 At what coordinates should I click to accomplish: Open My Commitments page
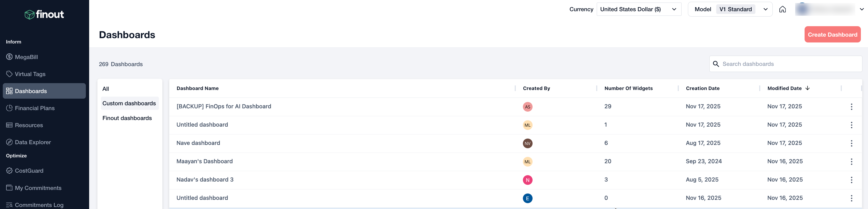click(38, 188)
